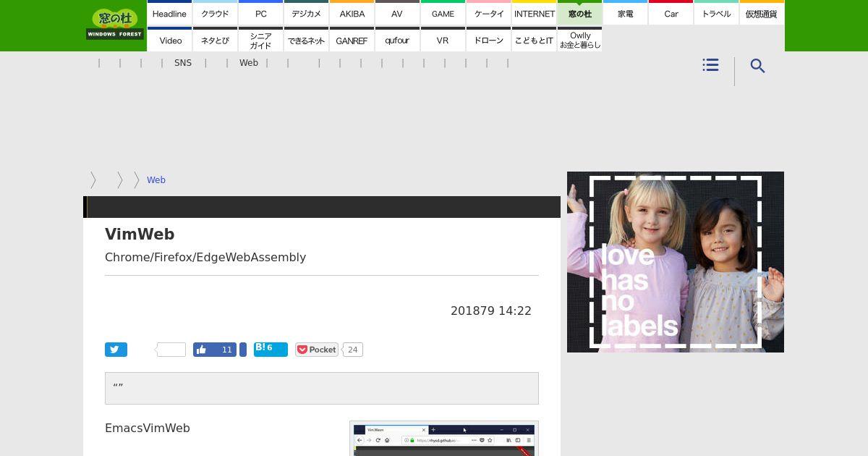Click the VimWeb article headline

(140, 234)
